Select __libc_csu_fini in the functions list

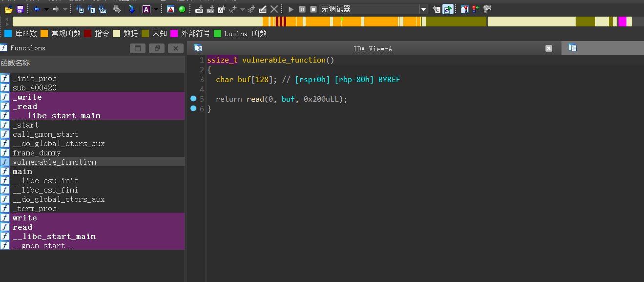click(x=92, y=190)
